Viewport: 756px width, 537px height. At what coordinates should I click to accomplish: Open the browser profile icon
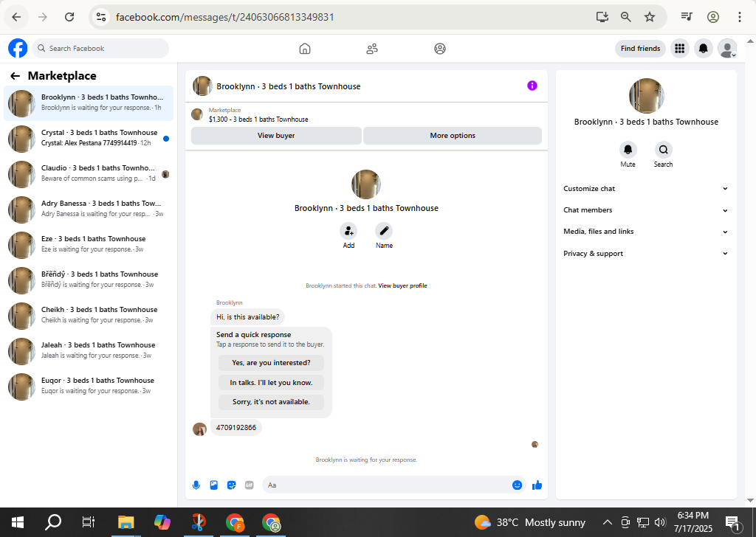713,17
